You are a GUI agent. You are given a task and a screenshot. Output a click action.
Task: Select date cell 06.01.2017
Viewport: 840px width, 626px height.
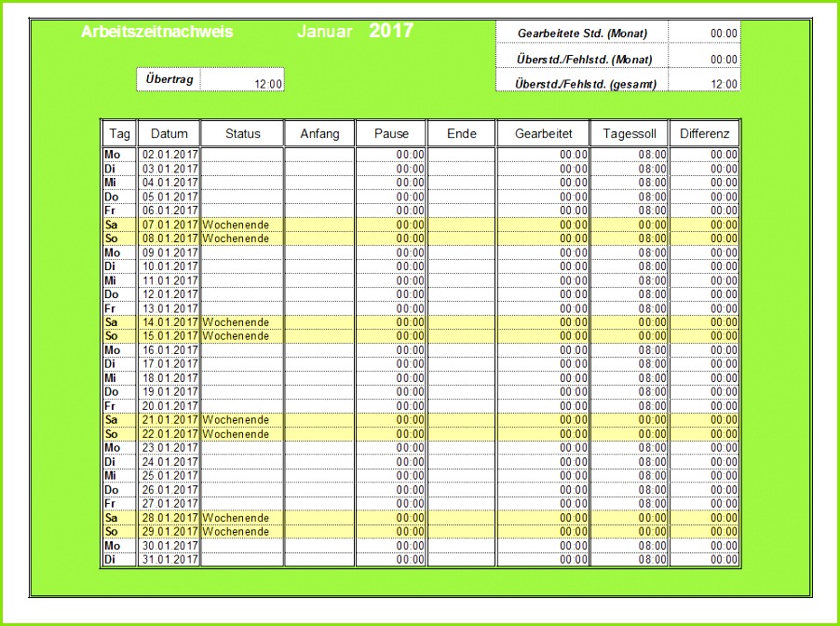169,211
